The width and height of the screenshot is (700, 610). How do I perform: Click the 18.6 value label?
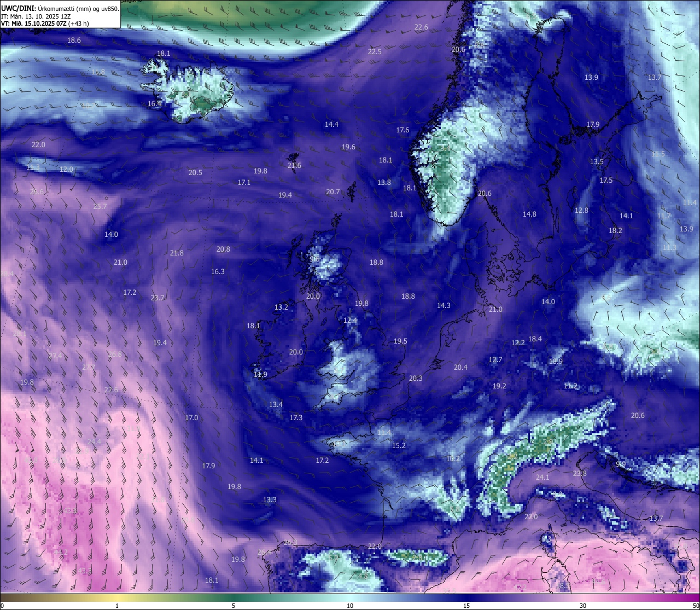click(x=74, y=40)
